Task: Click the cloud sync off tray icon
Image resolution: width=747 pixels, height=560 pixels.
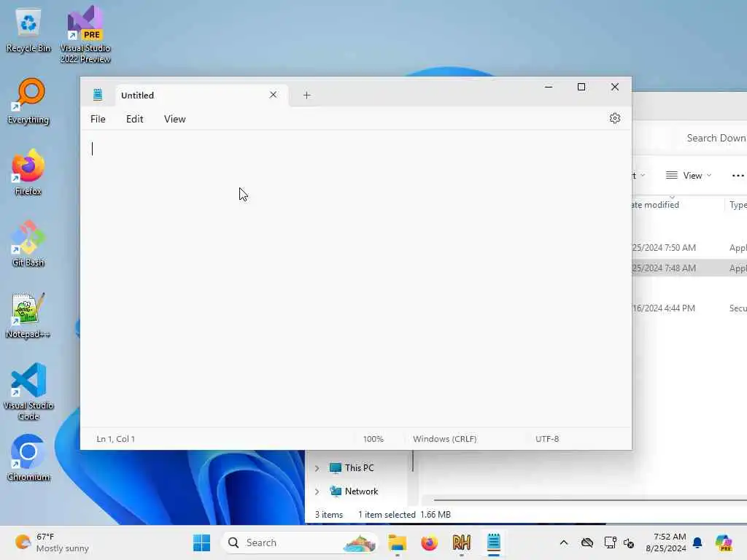Action: click(587, 542)
